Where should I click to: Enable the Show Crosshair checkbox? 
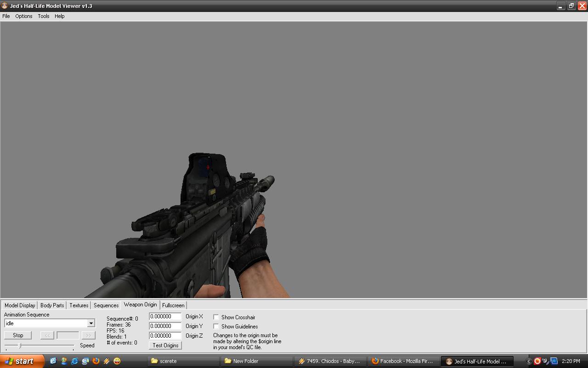coord(216,317)
